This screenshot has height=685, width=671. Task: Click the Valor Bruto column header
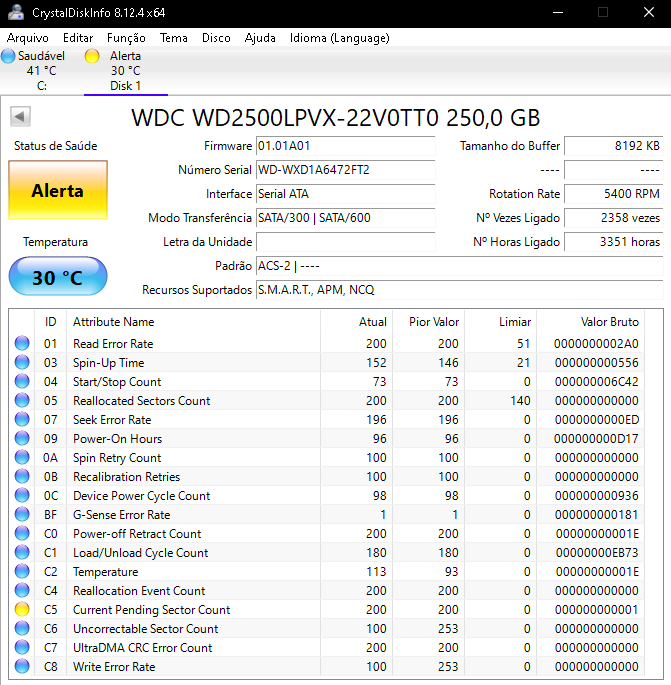pos(591,322)
